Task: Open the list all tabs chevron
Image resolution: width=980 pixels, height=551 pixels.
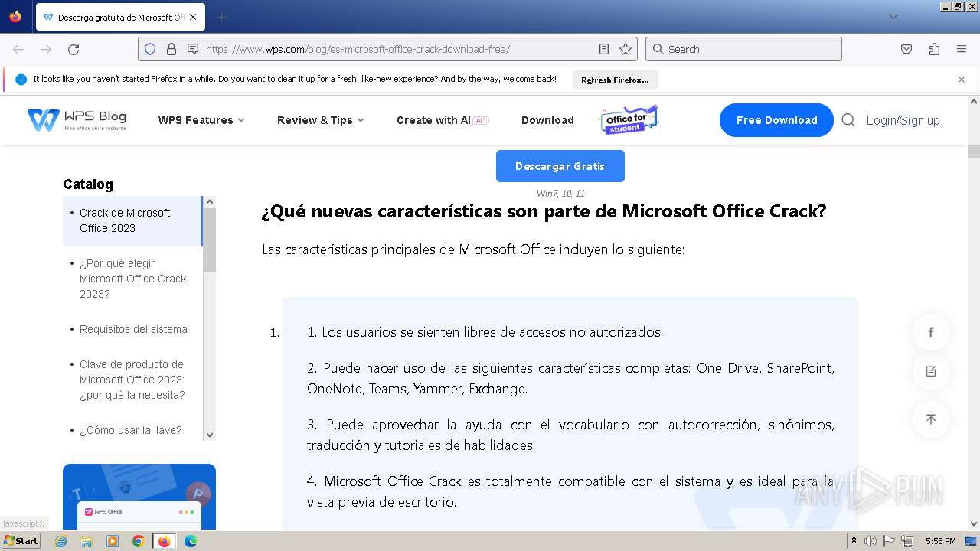Action: tap(893, 17)
